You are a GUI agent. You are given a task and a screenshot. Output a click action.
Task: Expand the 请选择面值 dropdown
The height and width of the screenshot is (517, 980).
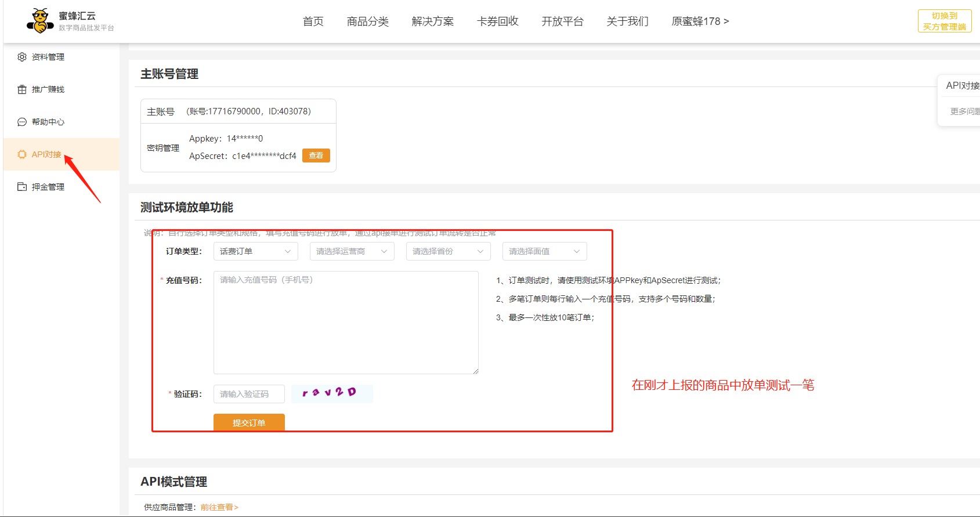[x=544, y=251]
